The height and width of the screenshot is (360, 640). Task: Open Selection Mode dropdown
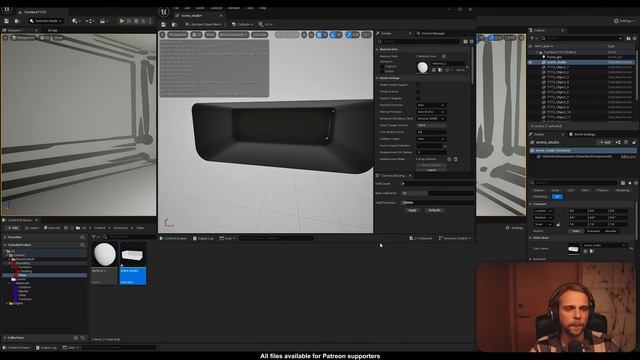[45, 21]
